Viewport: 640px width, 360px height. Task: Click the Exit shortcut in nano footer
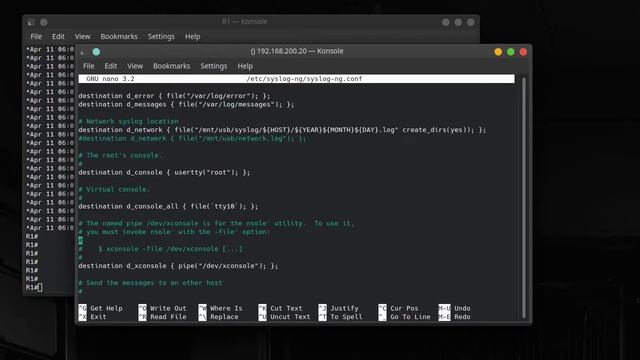click(92, 317)
